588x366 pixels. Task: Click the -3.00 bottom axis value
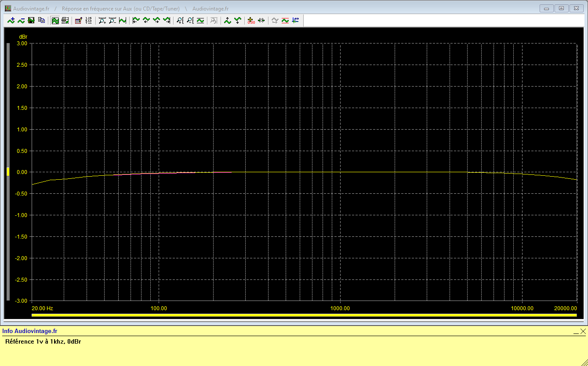point(21,301)
